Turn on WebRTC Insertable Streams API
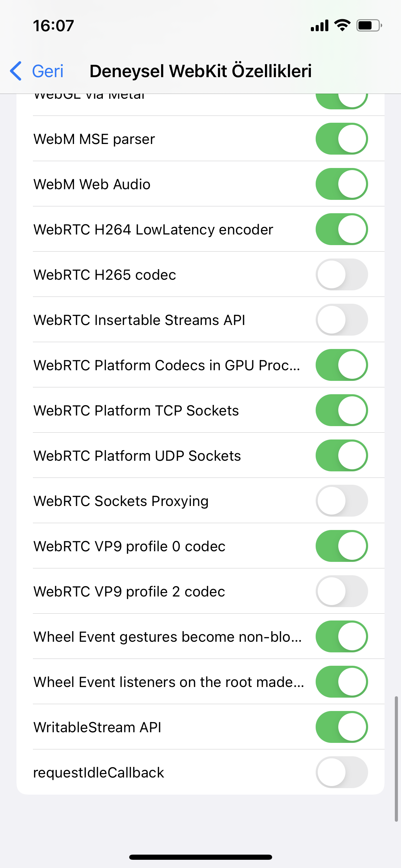Screen dimensions: 401x868 [342, 320]
